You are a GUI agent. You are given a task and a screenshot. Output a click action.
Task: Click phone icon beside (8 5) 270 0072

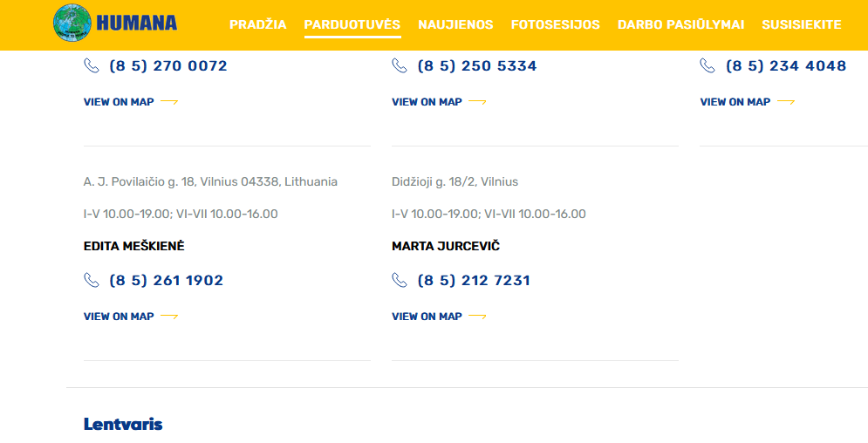pos(92,65)
